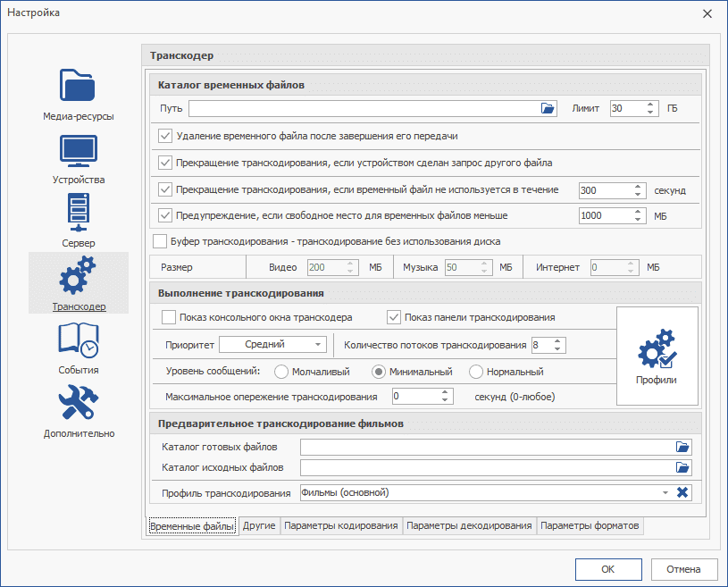Image resolution: width=728 pixels, height=587 pixels.
Task: Confirm settings with ОК button
Action: [608, 569]
